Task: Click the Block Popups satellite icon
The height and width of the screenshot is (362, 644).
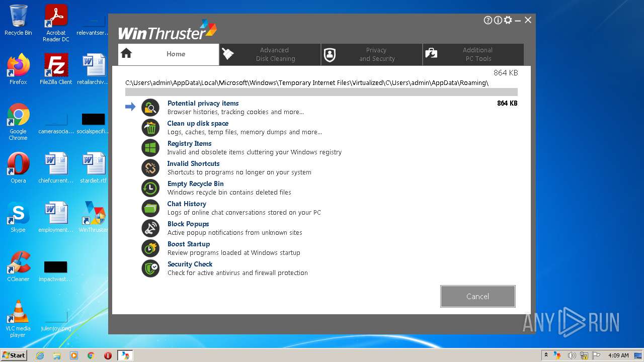Action: [x=150, y=228]
